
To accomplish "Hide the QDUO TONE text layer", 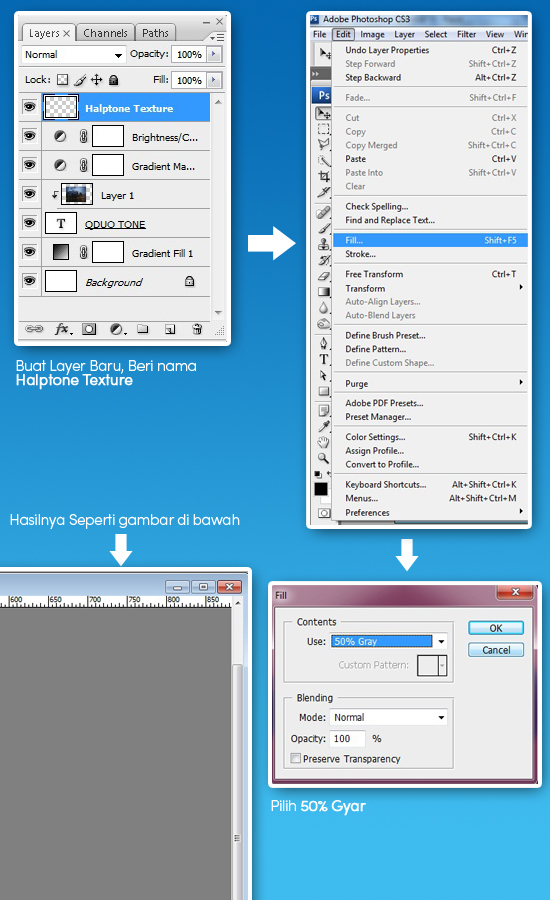I will point(29,223).
